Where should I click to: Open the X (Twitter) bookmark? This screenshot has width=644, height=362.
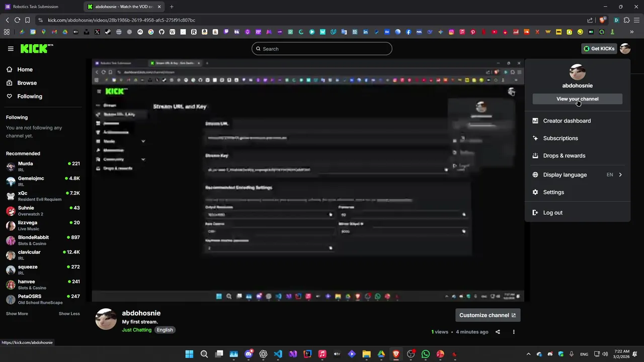tap(97, 32)
